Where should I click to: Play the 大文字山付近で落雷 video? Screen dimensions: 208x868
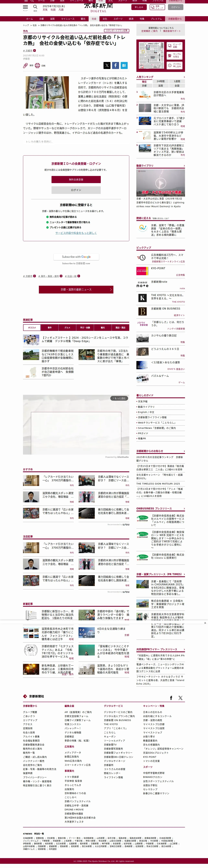(x=161, y=183)
